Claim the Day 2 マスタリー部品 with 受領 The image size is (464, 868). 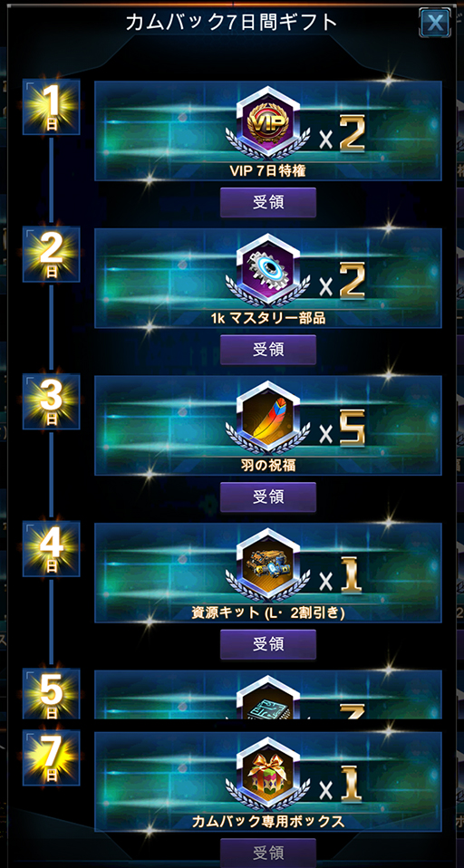[x=268, y=350]
